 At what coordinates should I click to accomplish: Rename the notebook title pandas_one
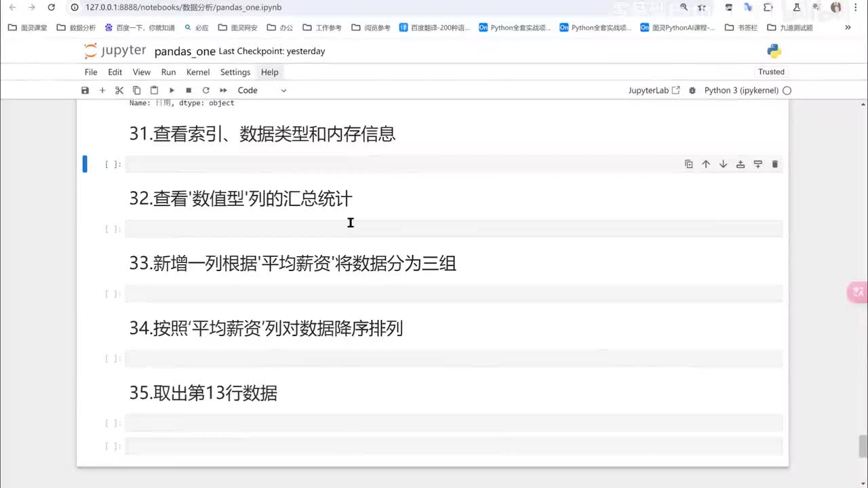pyautogui.click(x=184, y=52)
